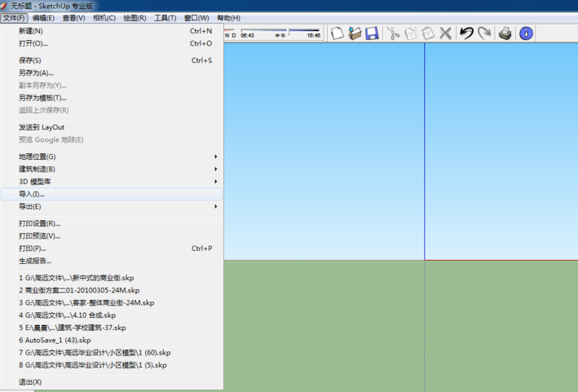
Task: Click the Print toolbar icon
Action: click(x=505, y=33)
